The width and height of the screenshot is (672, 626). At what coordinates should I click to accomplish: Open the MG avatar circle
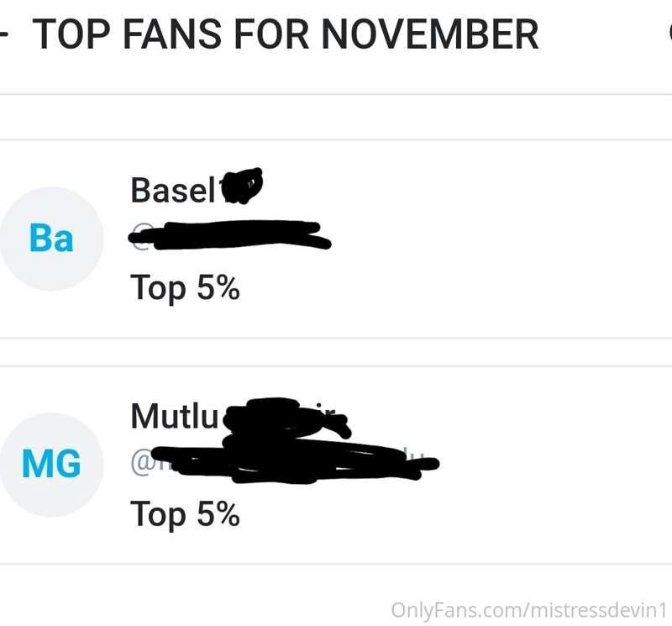[x=51, y=464]
